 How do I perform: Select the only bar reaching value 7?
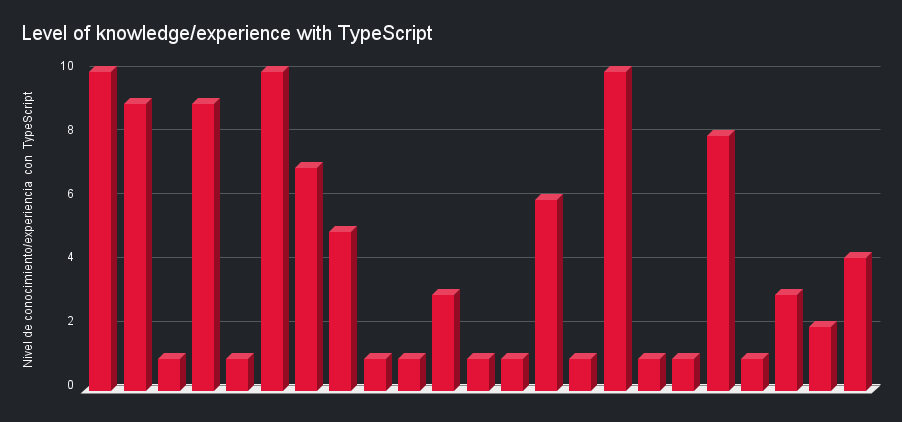(x=309, y=277)
